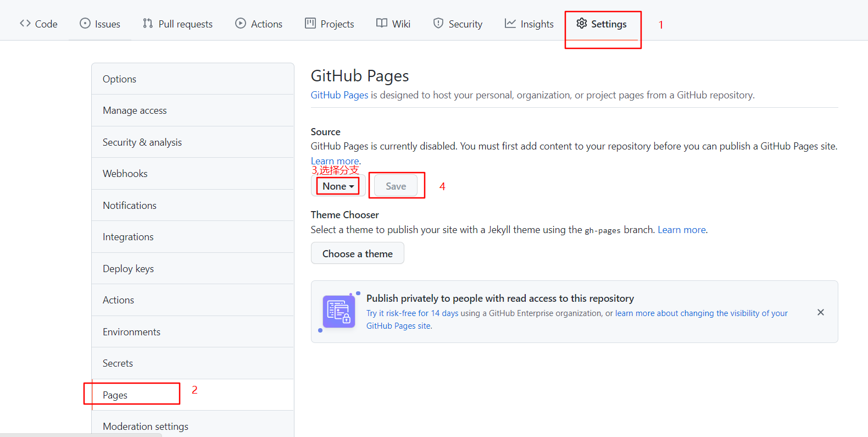Click the Security shield icon
Screen dimensions: 868x437
(x=438, y=23)
